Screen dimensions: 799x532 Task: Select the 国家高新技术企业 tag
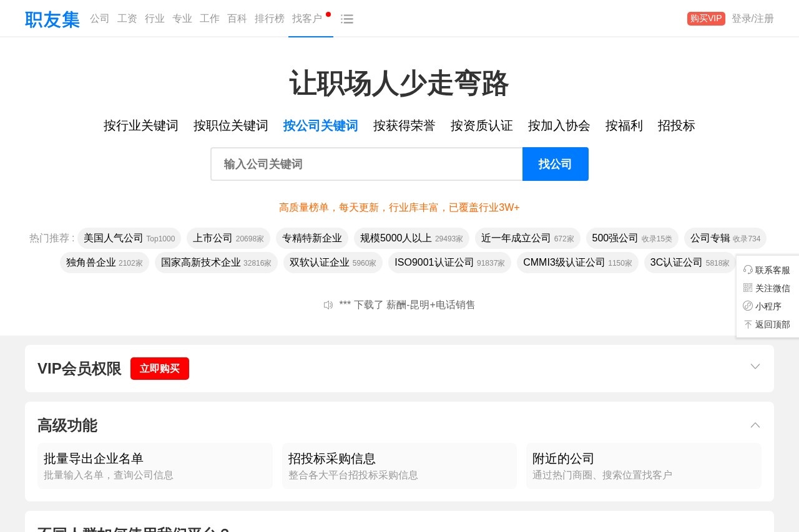click(216, 263)
